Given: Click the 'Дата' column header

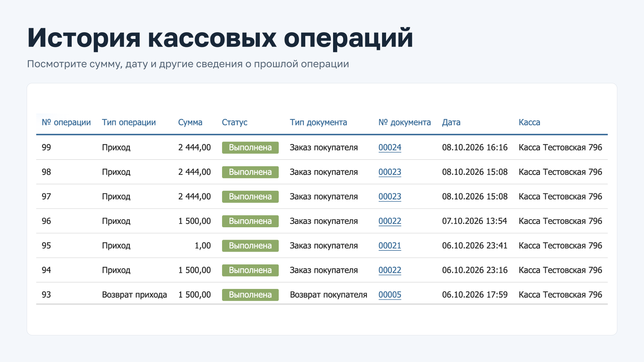Looking at the screenshot, I should (451, 122).
